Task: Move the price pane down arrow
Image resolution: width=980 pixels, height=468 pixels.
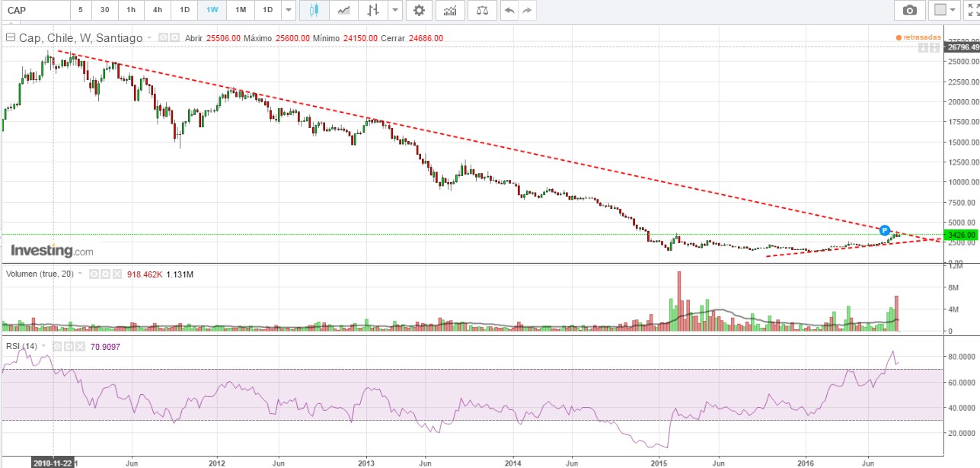Action: click(923, 47)
